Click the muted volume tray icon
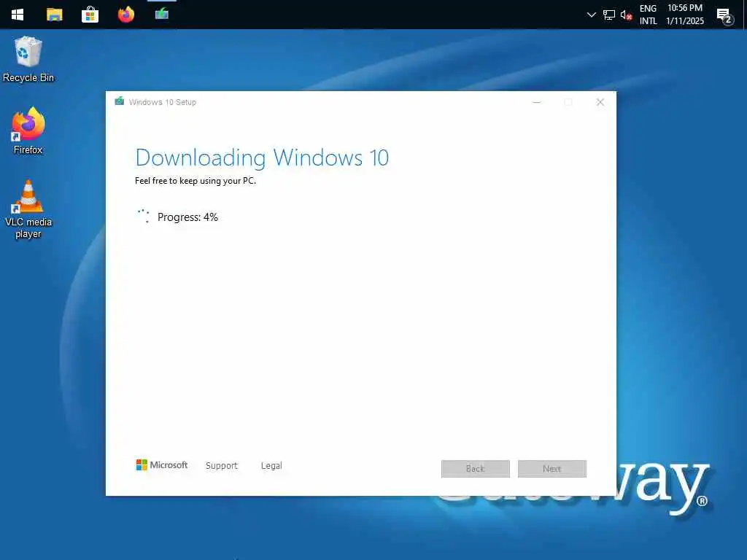The image size is (747, 560). (x=626, y=15)
